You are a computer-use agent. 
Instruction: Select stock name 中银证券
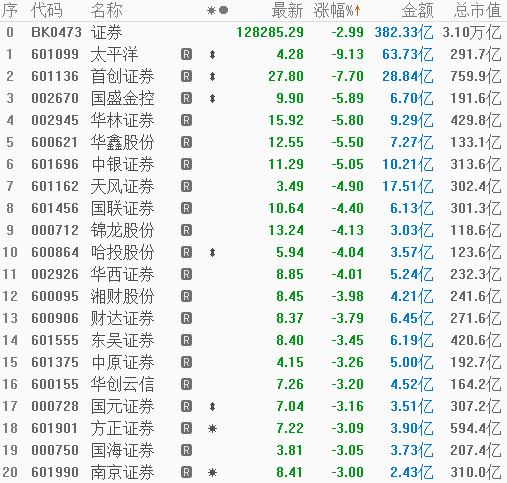click(122, 164)
